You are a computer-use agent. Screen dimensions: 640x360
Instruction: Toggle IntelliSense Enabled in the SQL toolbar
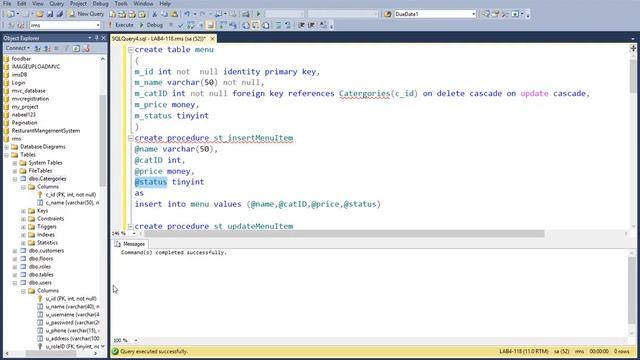(x=211, y=25)
